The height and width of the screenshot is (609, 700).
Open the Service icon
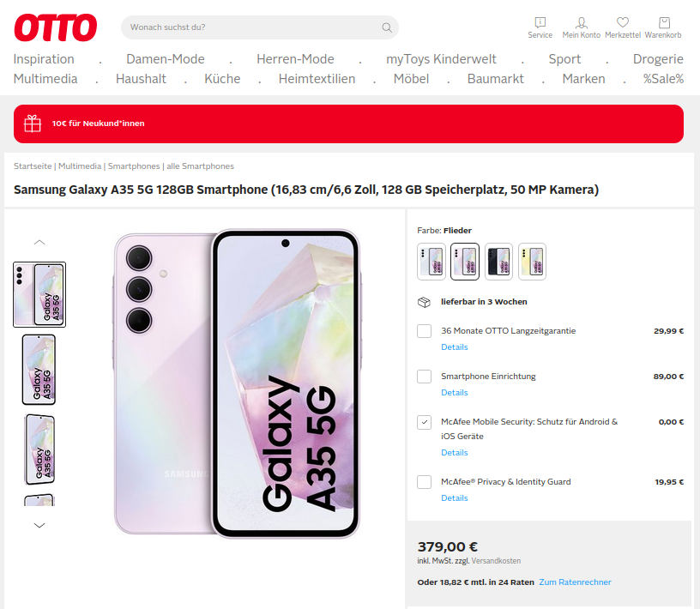click(x=540, y=22)
